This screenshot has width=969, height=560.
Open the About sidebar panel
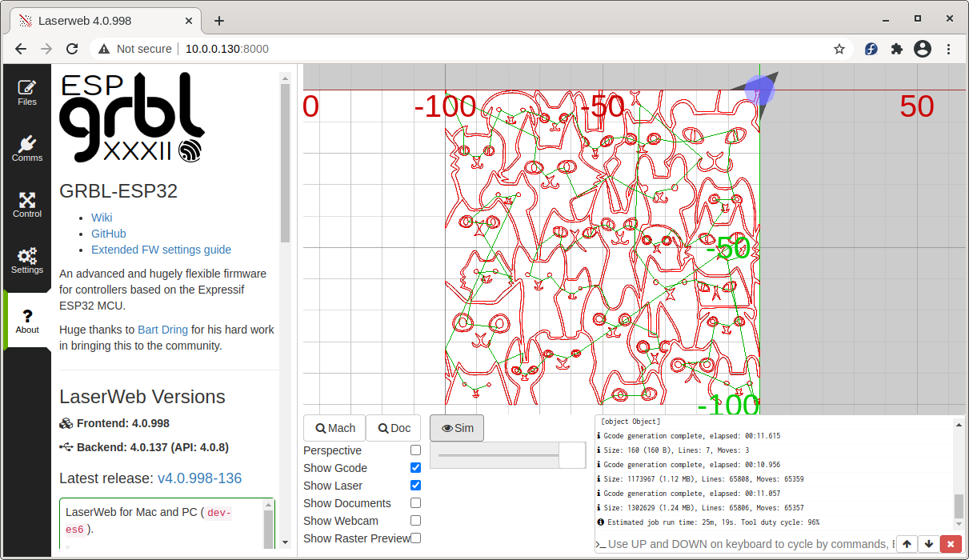27,321
